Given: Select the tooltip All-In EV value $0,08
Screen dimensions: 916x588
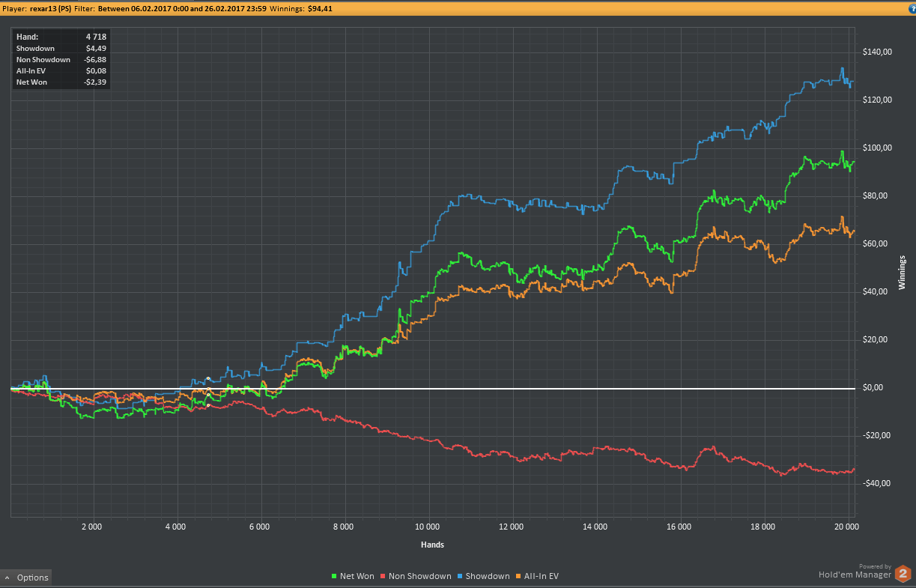Looking at the screenshot, I should pyautogui.click(x=97, y=70).
